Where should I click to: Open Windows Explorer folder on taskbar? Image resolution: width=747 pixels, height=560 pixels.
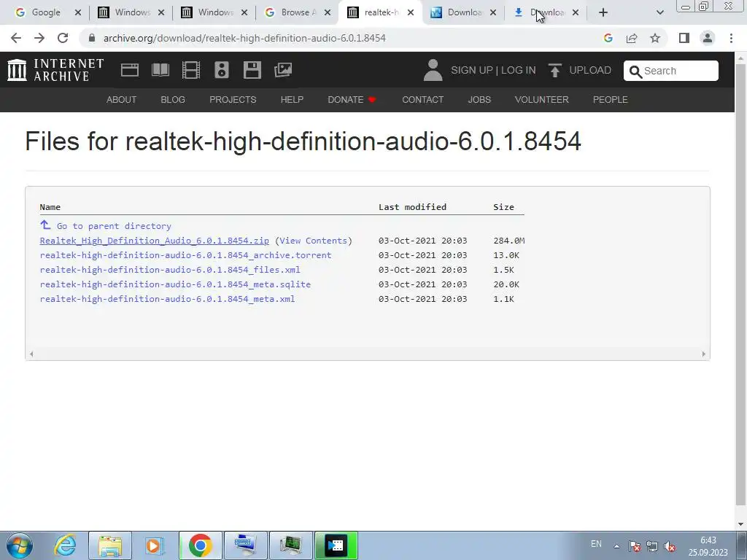[110, 545]
